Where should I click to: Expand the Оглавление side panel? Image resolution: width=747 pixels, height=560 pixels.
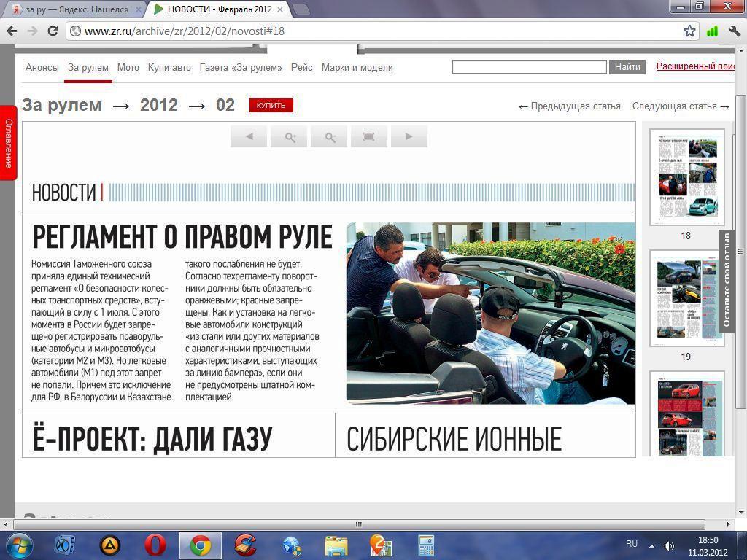[x=8, y=142]
